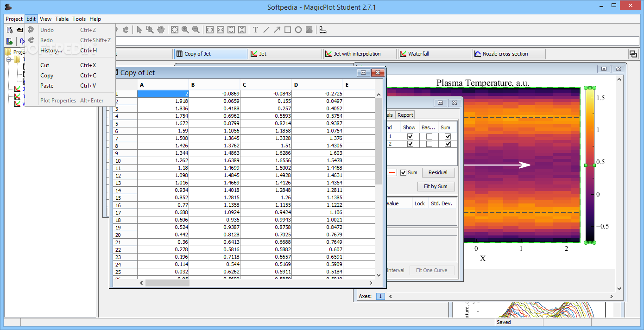Switch to the Waterfall tab
The width and height of the screenshot is (644, 330).
pos(434,54)
